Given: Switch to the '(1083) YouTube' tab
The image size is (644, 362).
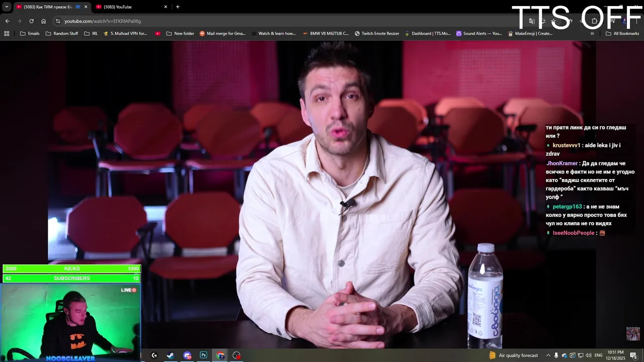Looking at the screenshot, I should 131,7.
